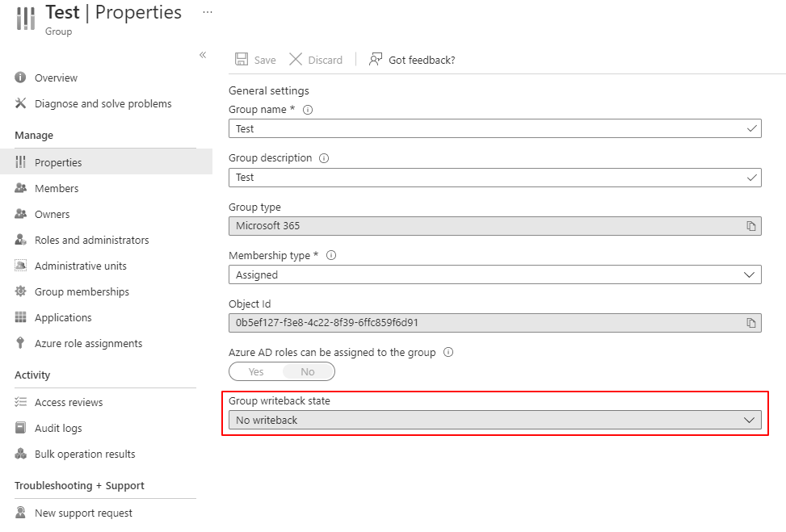Collapse the sidebar with double chevron

click(x=203, y=55)
